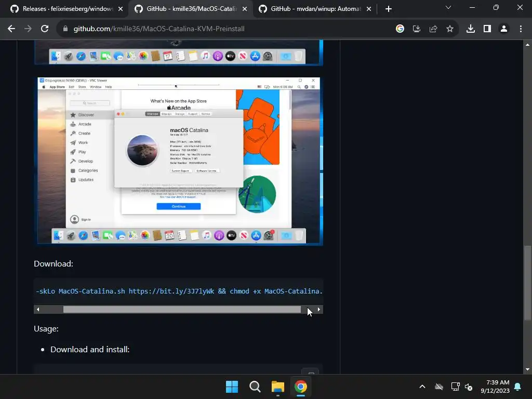Click the Chrome taskbar icon
Viewport: 532px width, 399px height.
(x=301, y=387)
